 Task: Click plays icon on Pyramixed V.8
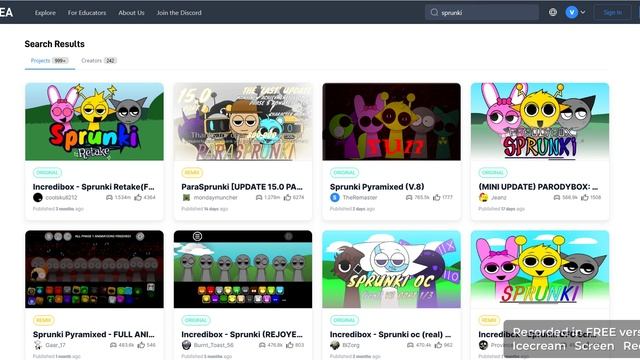tap(409, 198)
